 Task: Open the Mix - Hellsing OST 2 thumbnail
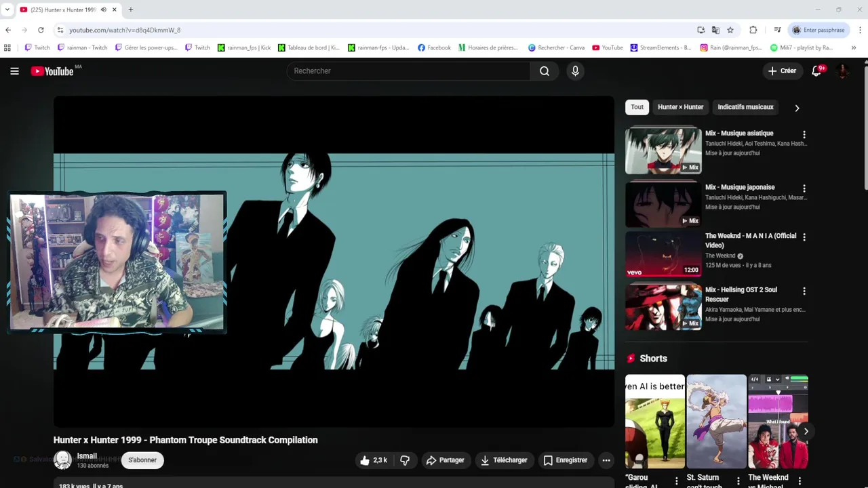663,307
